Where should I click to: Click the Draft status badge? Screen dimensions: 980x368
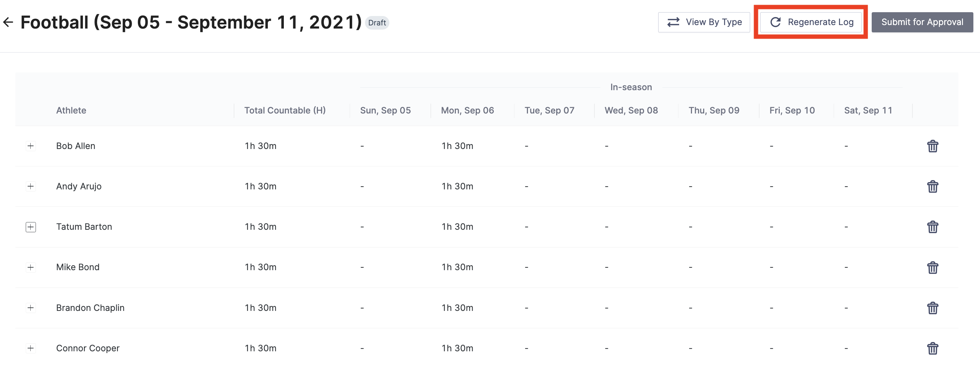tap(377, 22)
